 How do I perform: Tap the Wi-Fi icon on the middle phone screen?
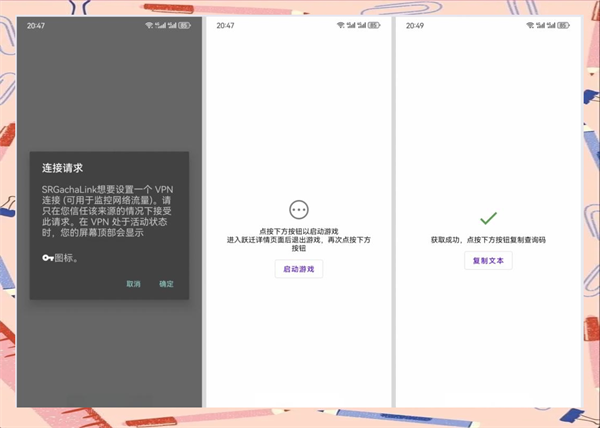(x=338, y=25)
